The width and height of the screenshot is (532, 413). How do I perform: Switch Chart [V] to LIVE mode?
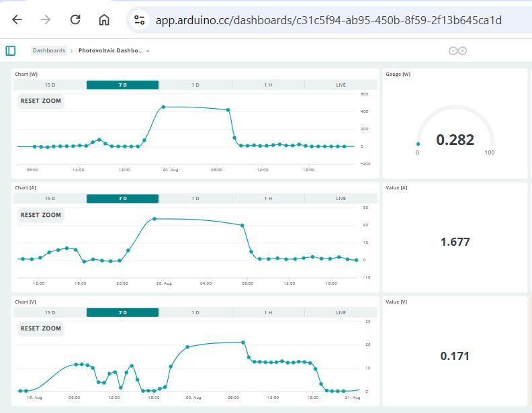tap(341, 312)
